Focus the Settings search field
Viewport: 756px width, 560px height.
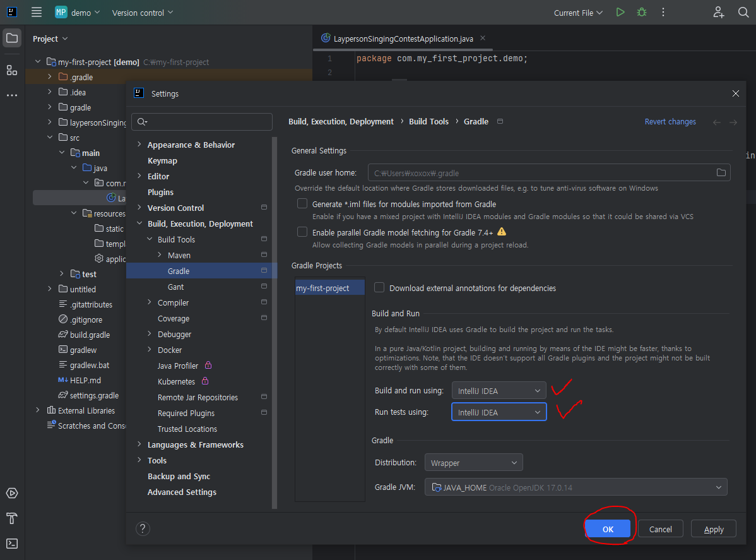[201, 122]
